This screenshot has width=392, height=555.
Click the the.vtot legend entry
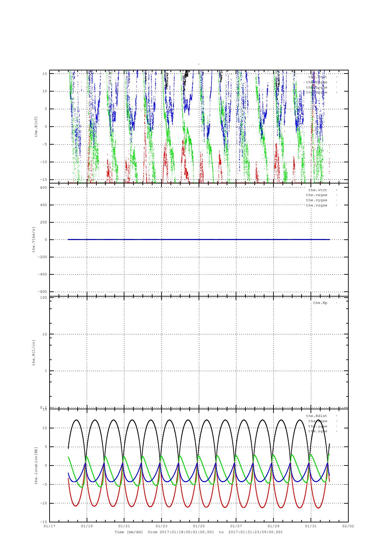318,190
